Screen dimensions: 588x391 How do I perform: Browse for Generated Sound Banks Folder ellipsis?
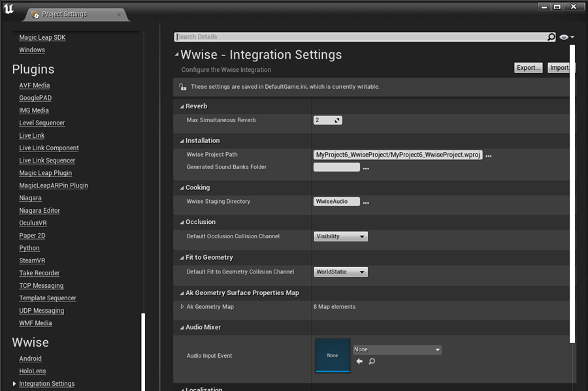366,168
